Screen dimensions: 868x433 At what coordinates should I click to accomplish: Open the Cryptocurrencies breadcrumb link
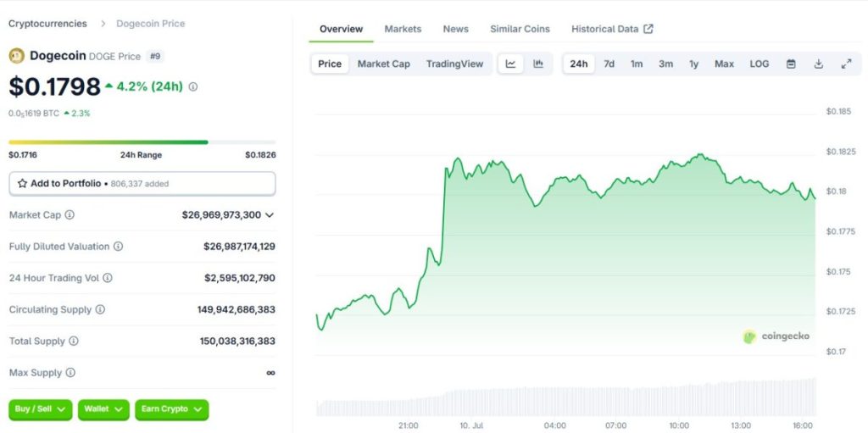coord(47,24)
